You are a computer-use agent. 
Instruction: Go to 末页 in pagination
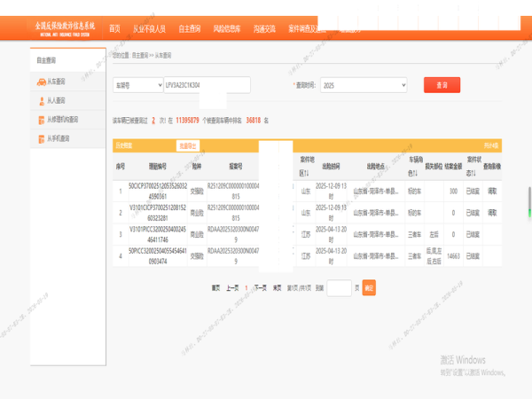(278, 287)
